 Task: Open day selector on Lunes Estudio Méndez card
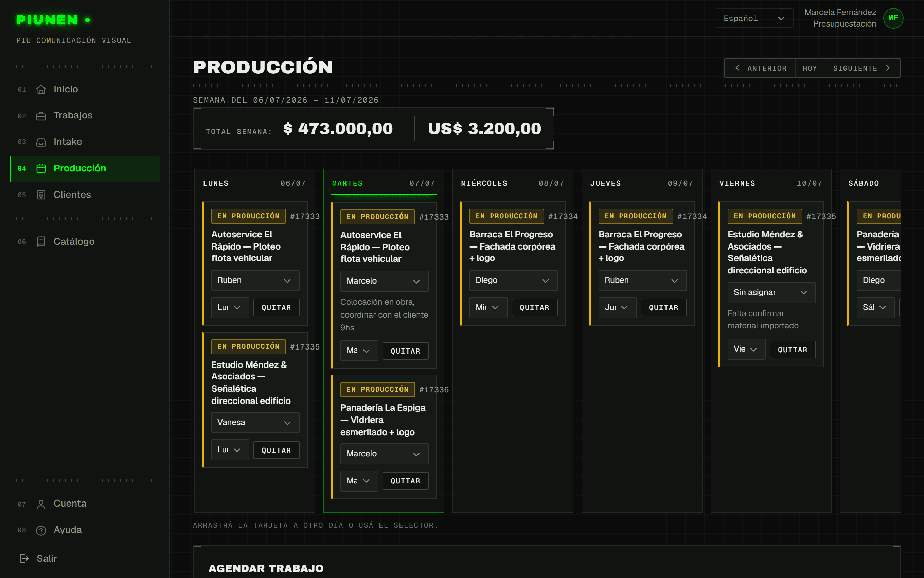[230, 450]
